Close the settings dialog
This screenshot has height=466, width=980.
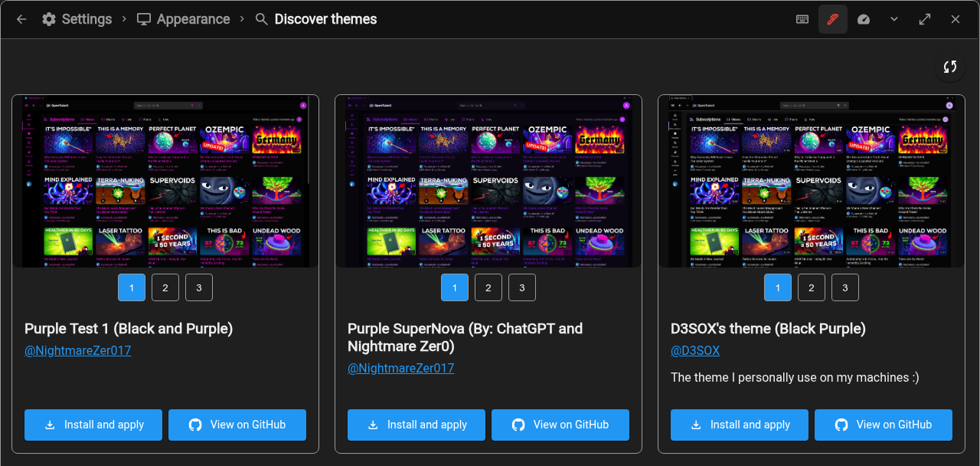point(955,19)
